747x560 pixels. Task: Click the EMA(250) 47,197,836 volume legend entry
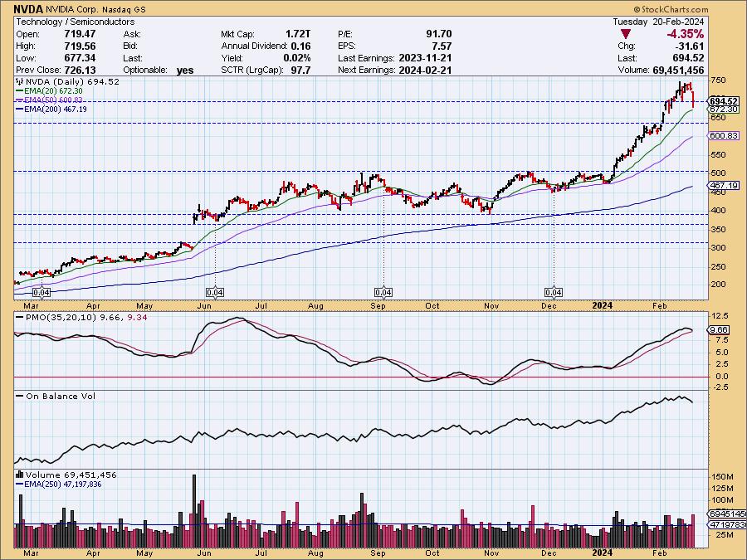tap(59, 485)
